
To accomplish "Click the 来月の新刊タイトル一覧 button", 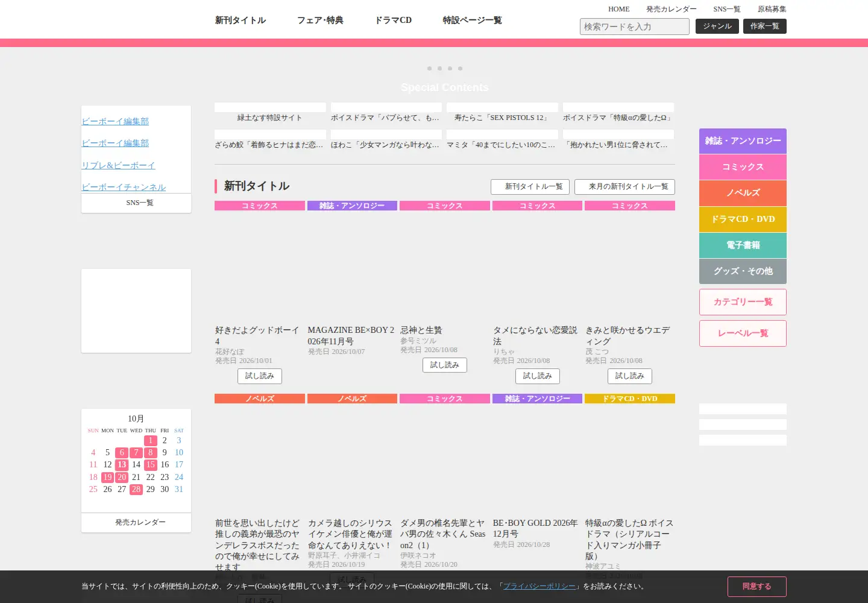I will pos(624,187).
